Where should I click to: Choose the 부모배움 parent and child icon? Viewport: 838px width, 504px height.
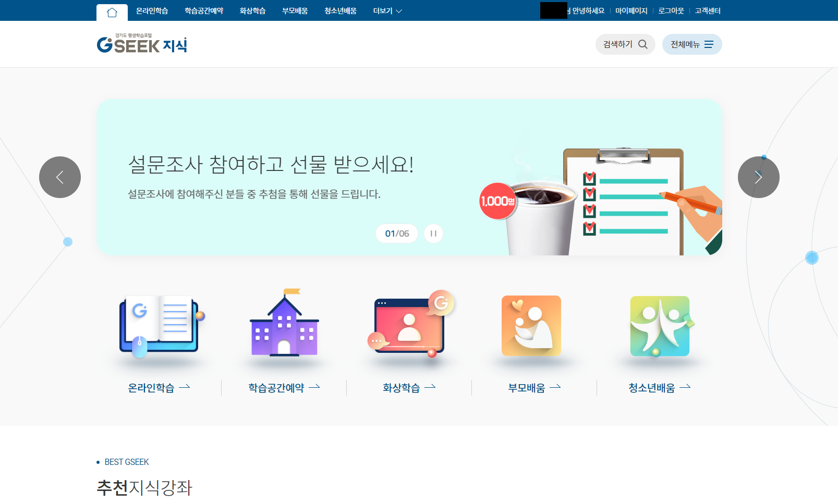click(x=531, y=326)
